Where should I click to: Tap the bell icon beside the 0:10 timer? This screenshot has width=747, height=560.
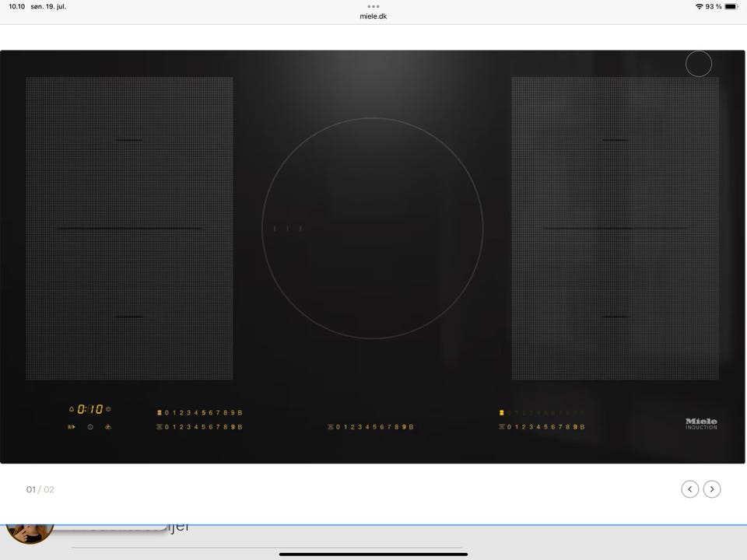(x=72, y=409)
